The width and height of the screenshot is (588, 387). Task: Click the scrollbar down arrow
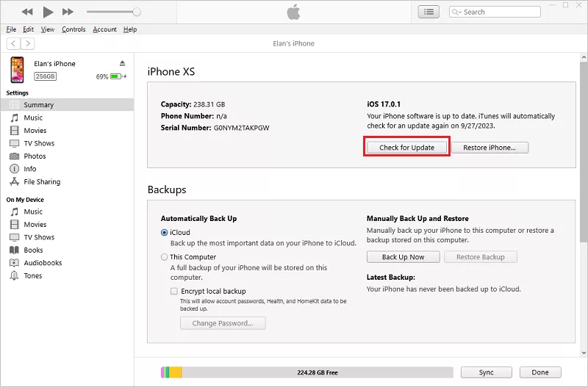pos(584,352)
